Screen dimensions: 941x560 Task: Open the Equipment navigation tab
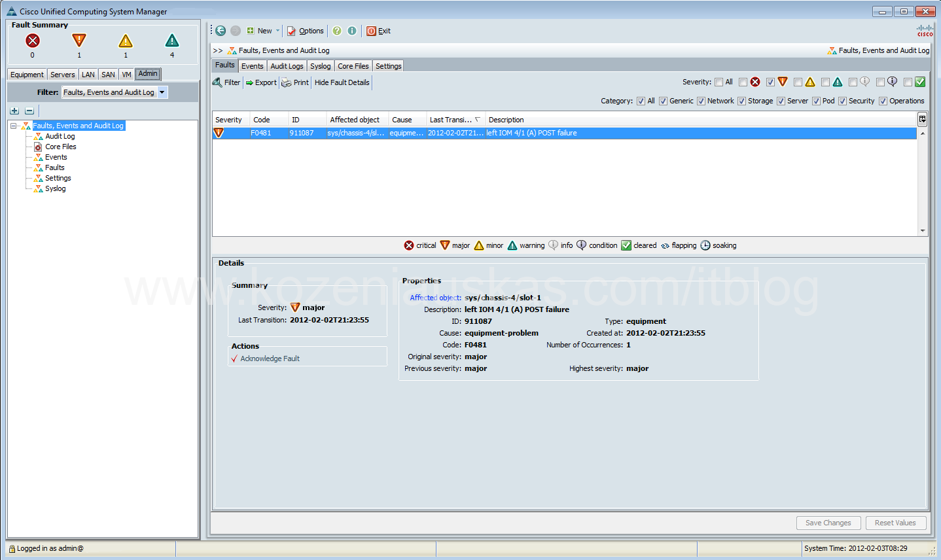click(x=27, y=75)
